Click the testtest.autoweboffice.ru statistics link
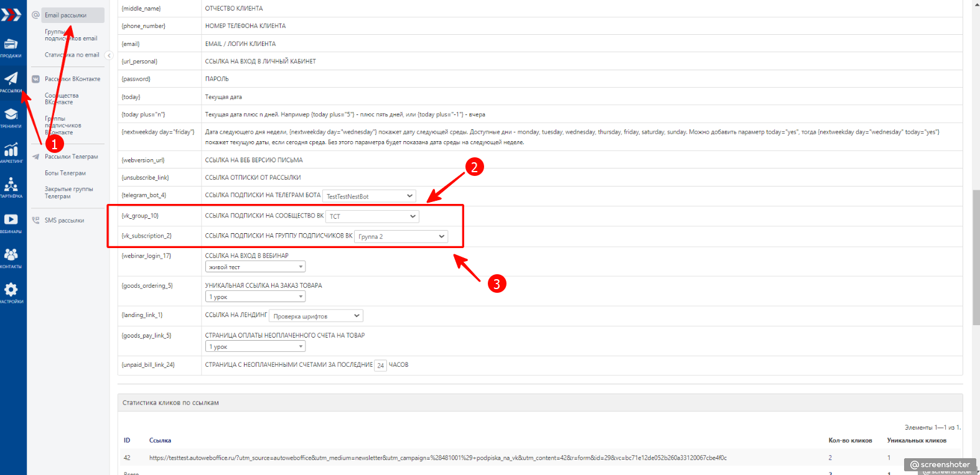The image size is (980, 475). (x=437, y=458)
